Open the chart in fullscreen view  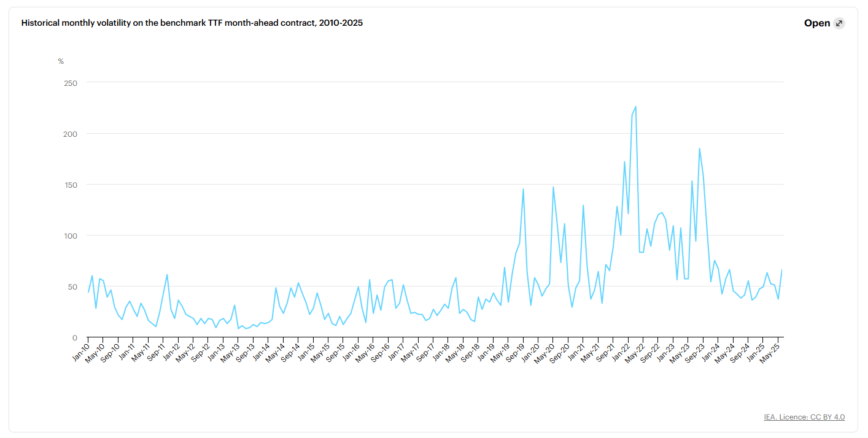(x=818, y=23)
